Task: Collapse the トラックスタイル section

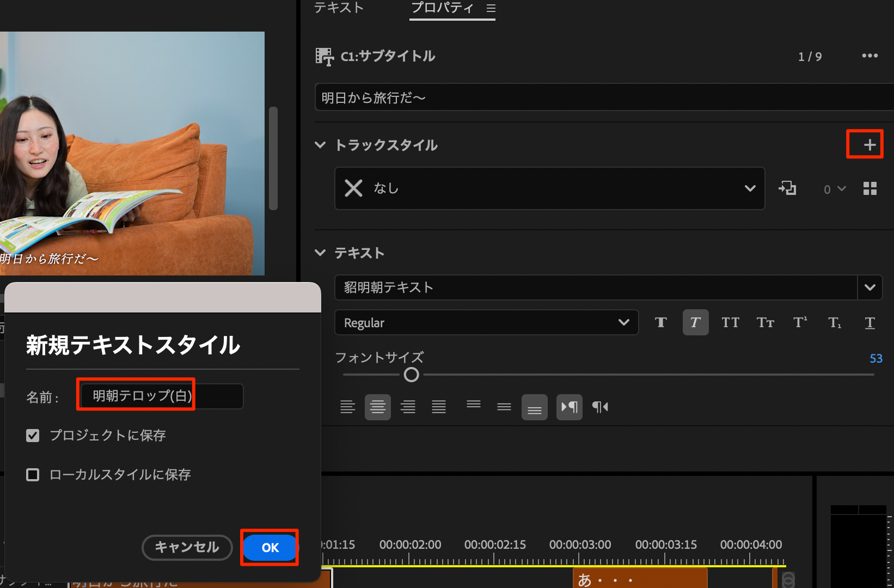Action: [320, 145]
